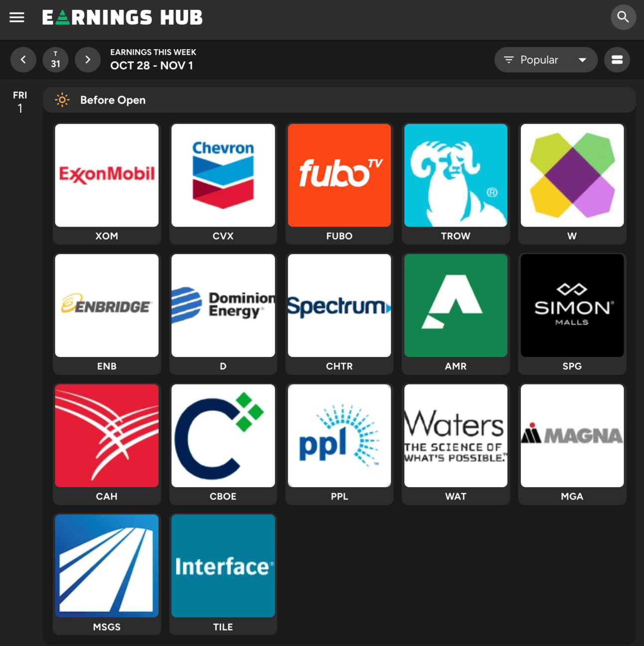
Task: Open the Enbridge ENB card
Action: coord(107,314)
